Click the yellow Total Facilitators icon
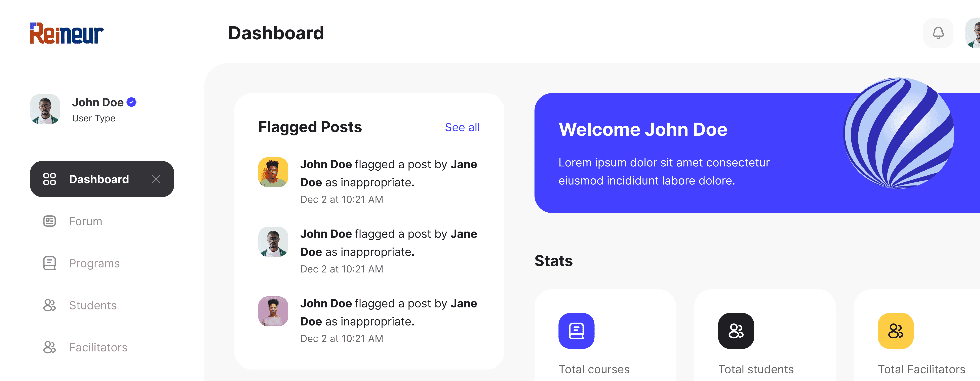 click(896, 331)
